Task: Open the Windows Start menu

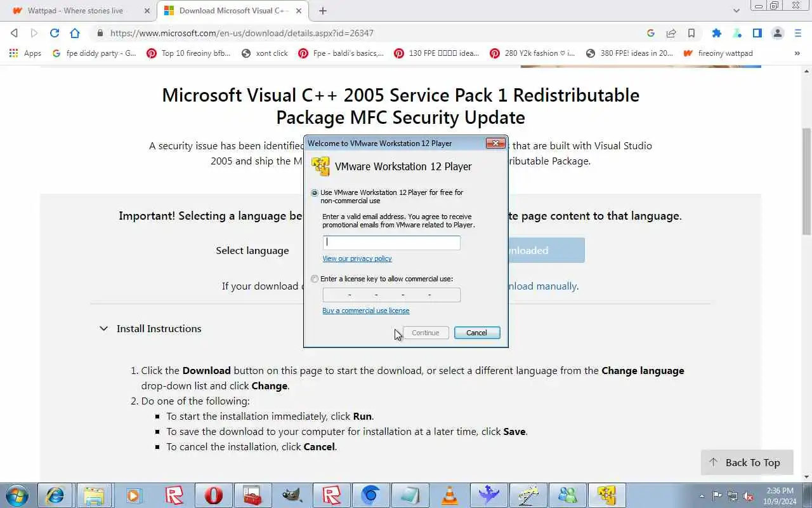Action: pos(17,495)
